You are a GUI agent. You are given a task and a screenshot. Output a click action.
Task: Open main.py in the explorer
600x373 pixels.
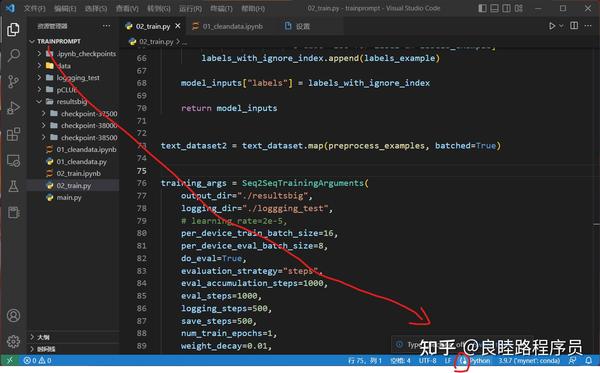coord(69,197)
